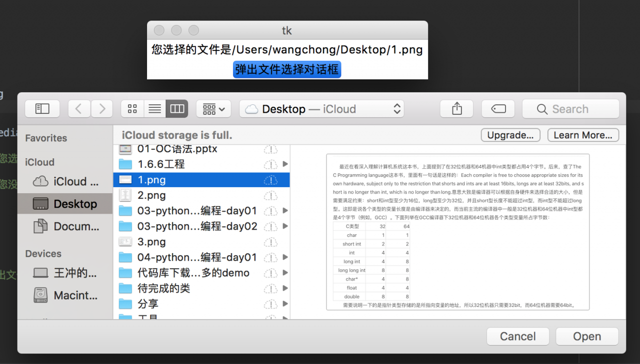The height and width of the screenshot is (364, 640).
Task: Click the iCloud status icon for 1.6.6工程
Action: pyautogui.click(x=270, y=164)
